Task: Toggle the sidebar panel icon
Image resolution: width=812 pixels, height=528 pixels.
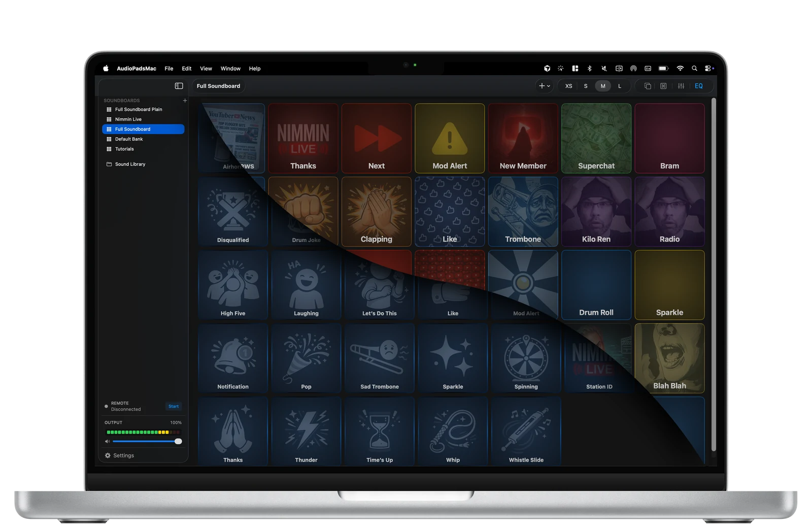Action: (x=179, y=86)
